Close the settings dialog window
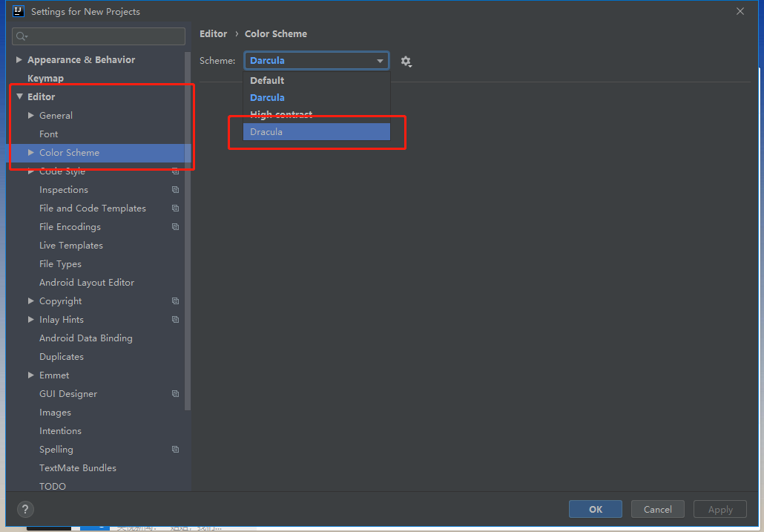This screenshot has width=764, height=532. click(x=740, y=11)
